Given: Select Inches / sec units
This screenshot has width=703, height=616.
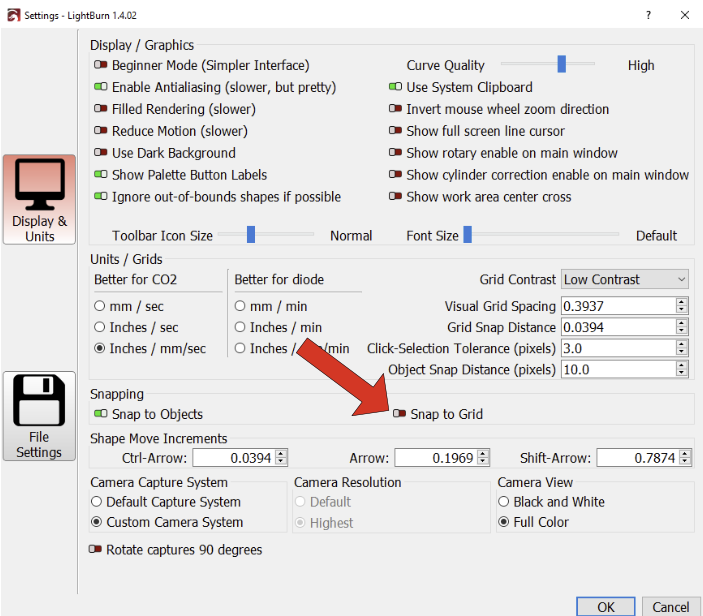Looking at the screenshot, I should pos(99,327).
